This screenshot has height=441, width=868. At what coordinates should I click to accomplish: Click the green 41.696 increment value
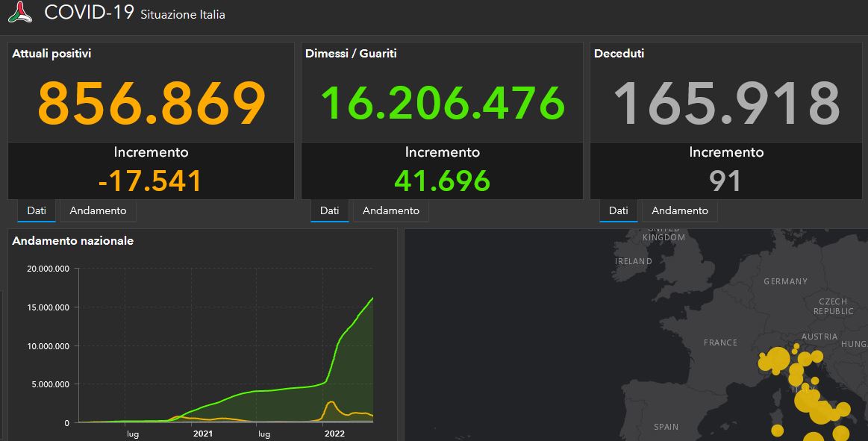tap(442, 181)
